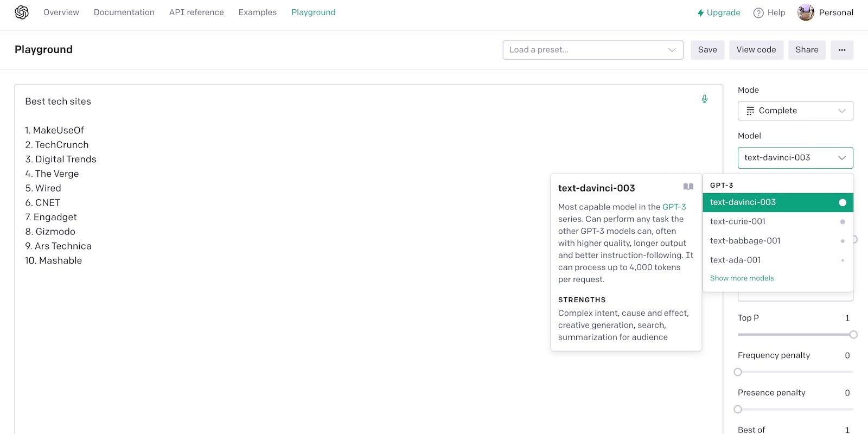Screen dimensions: 868x434
Task: Click the Frequency penalty slider handle
Action: pos(738,372)
